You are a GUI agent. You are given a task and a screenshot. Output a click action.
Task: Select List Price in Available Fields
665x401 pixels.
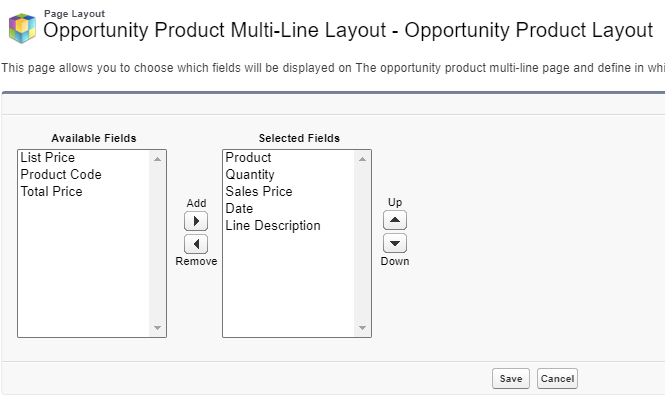click(47, 158)
